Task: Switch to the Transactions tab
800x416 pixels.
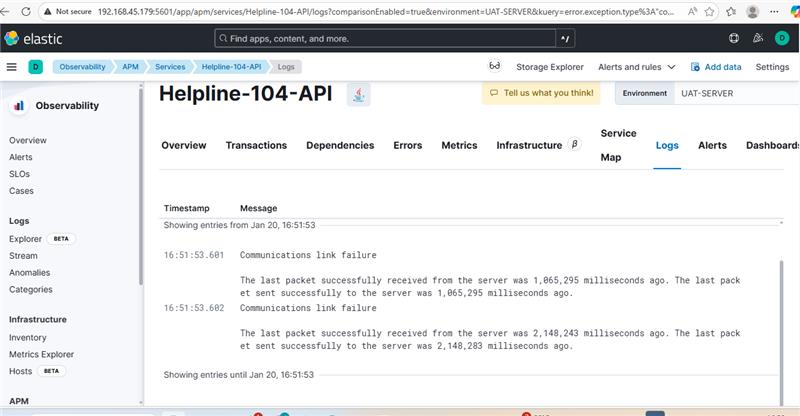Action: point(256,145)
